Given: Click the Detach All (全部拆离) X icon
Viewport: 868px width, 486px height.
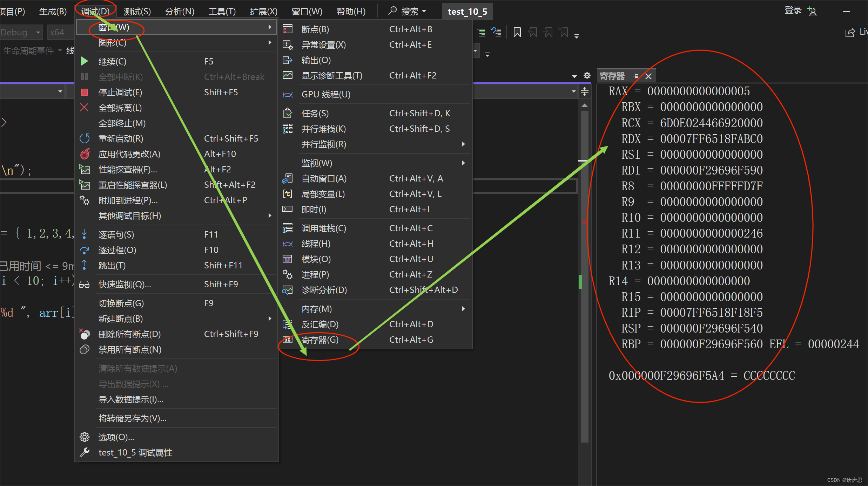Looking at the screenshot, I should click(84, 107).
